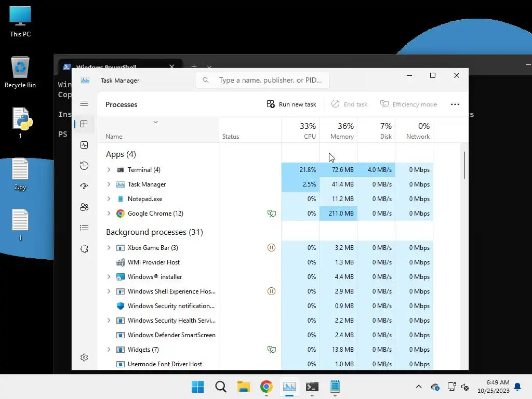The image size is (532, 399).
Task: Show hidden system tray icons
Action: (x=419, y=387)
